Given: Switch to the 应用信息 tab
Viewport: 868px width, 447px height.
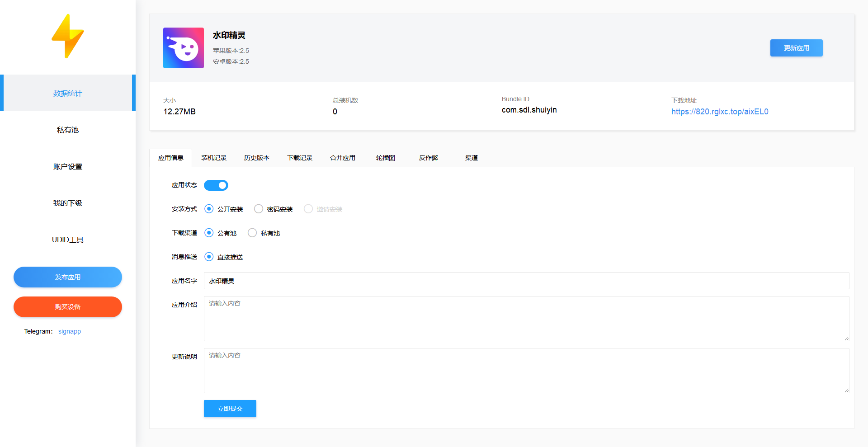Looking at the screenshot, I should (171, 158).
